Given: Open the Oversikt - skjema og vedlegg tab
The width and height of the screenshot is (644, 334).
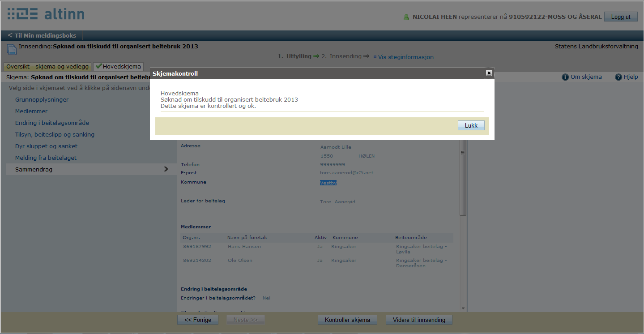Looking at the screenshot, I should pos(47,66).
